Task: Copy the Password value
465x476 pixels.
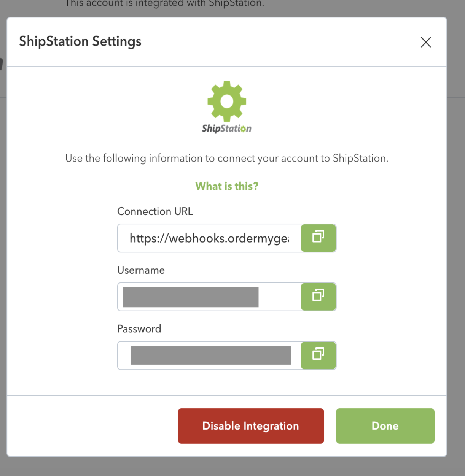Action: (x=318, y=355)
